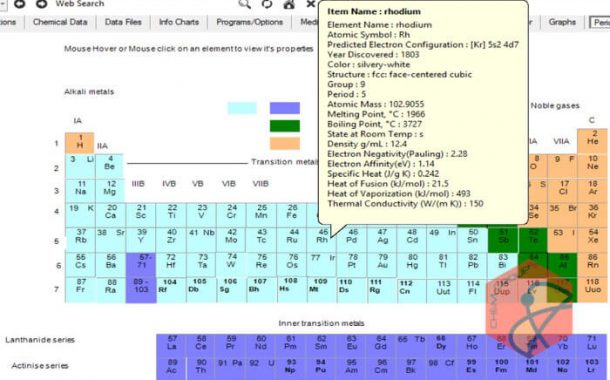Stop loading with the X icon
The image size is (610, 380).
coord(310,4)
